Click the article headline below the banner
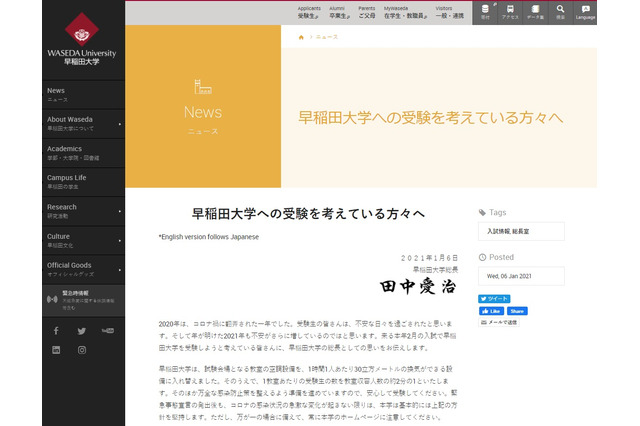 pos(308,214)
